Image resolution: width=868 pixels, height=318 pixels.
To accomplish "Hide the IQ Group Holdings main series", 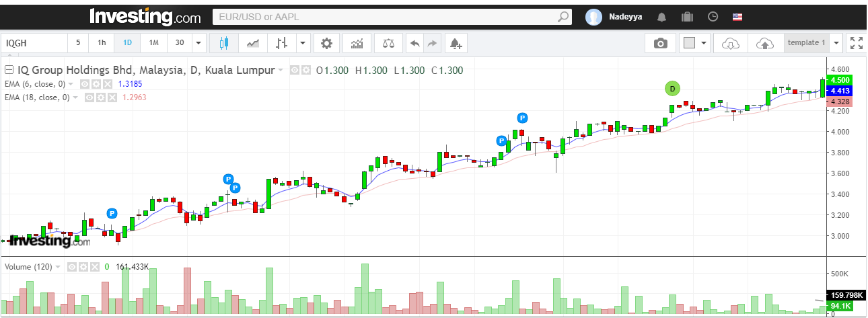I will [295, 70].
